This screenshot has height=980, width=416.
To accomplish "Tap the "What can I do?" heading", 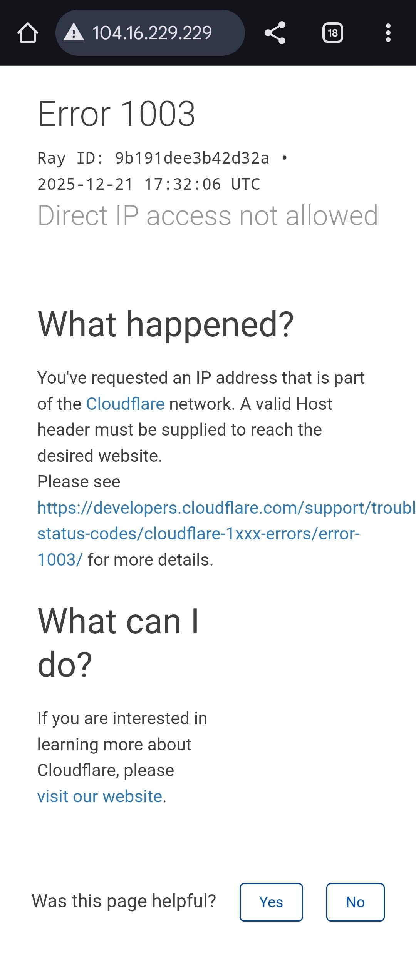I will click(x=118, y=643).
